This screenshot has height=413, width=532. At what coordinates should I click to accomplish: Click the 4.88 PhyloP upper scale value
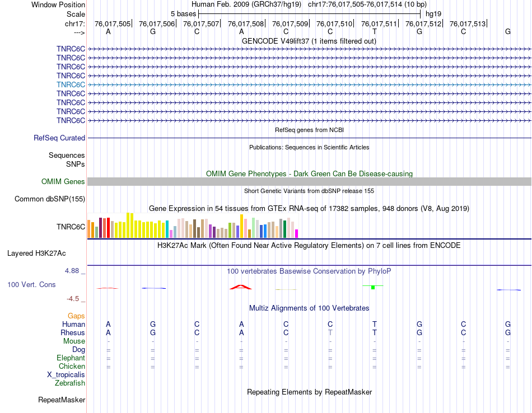pyautogui.click(x=72, y=271)
